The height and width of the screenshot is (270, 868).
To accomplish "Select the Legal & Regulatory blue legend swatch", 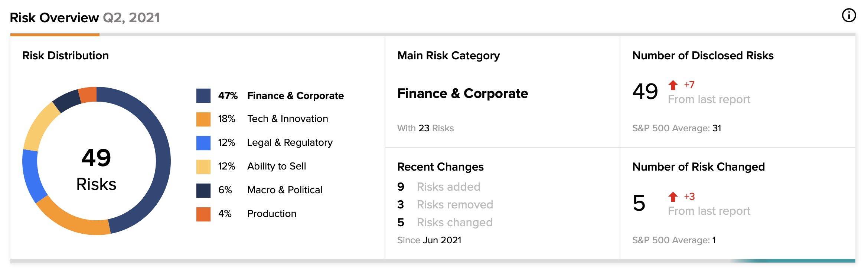I will (203, 143).
